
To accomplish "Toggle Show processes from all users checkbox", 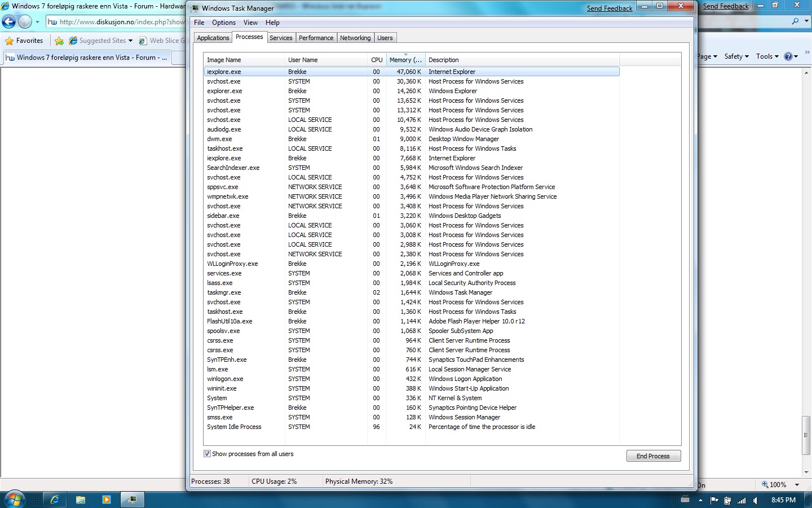I will (207, 454).
